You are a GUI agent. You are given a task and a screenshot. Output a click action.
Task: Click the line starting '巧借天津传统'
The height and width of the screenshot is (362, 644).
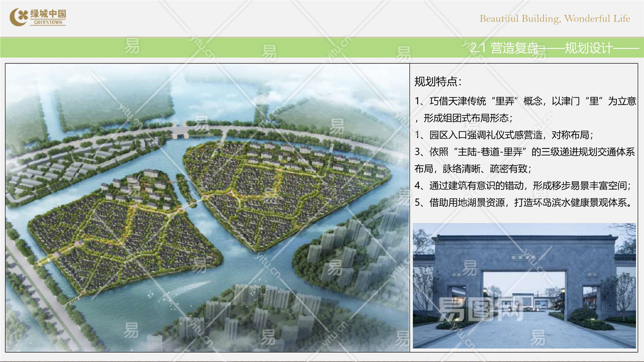click(525, 101)
